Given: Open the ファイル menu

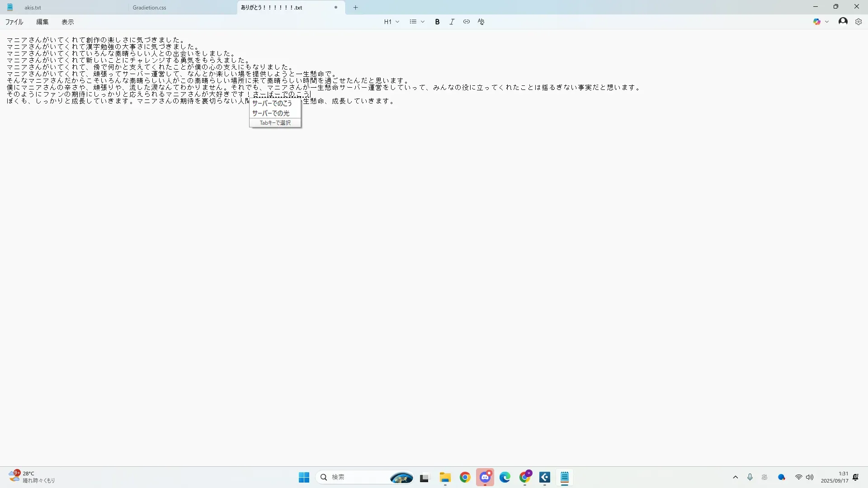Looking at the screenshot, I should coord(14,22).
